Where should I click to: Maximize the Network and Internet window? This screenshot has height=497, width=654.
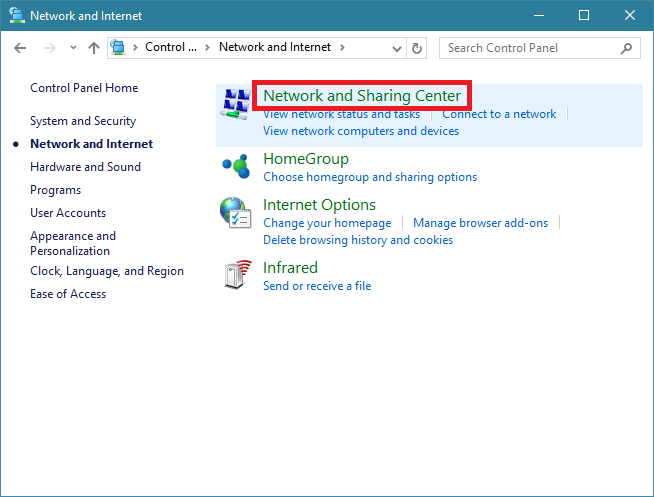coord(584,15)
